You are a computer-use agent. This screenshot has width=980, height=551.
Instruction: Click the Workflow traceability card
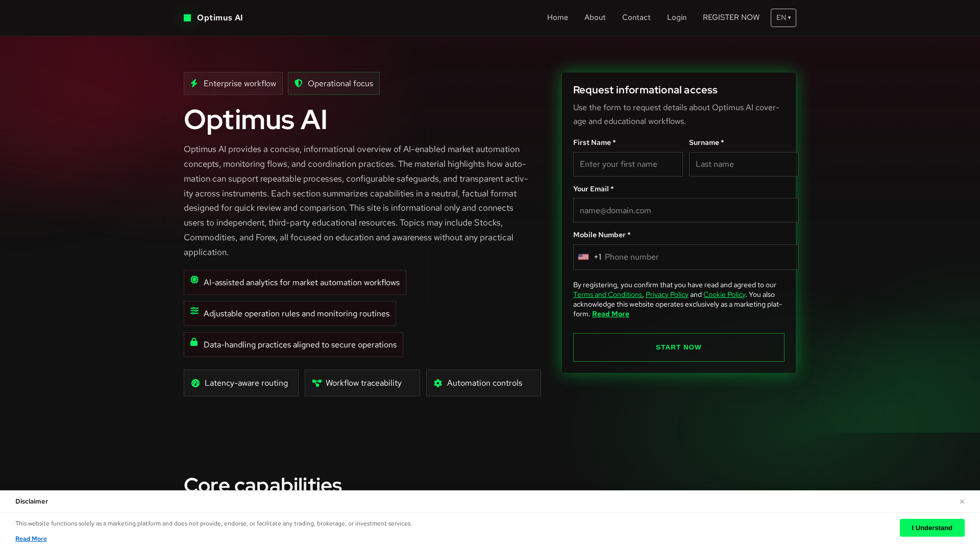362,383
